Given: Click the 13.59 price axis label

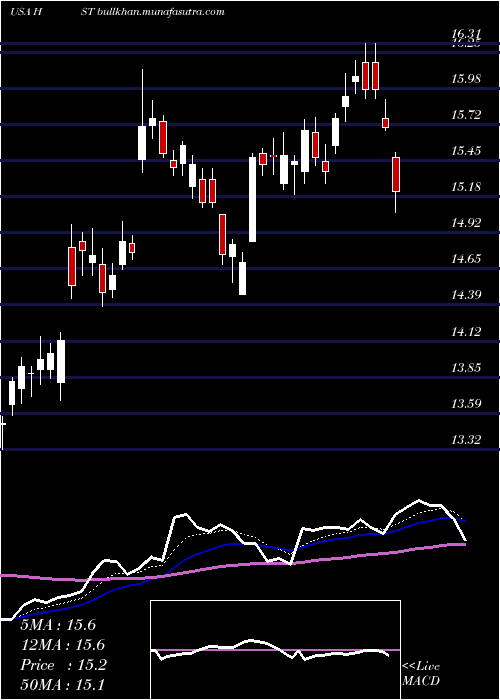Looking at the screenshot, I should pos(466,404).
